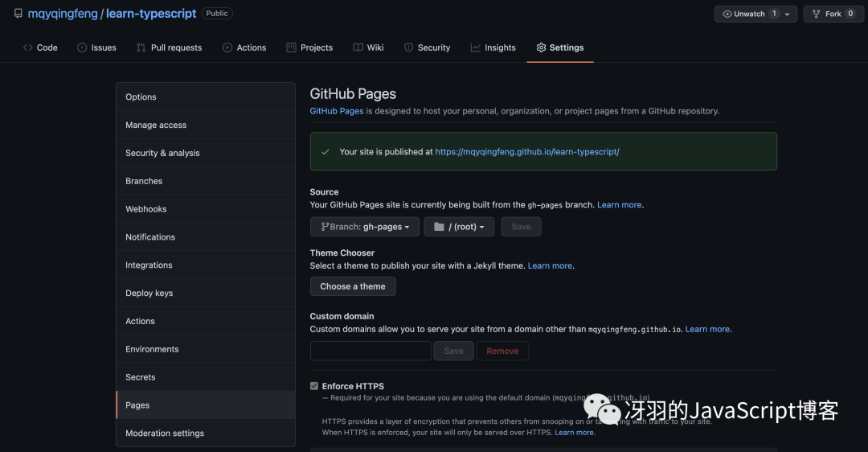Click Learn more link in Theme Chooser

pos(550,266)
